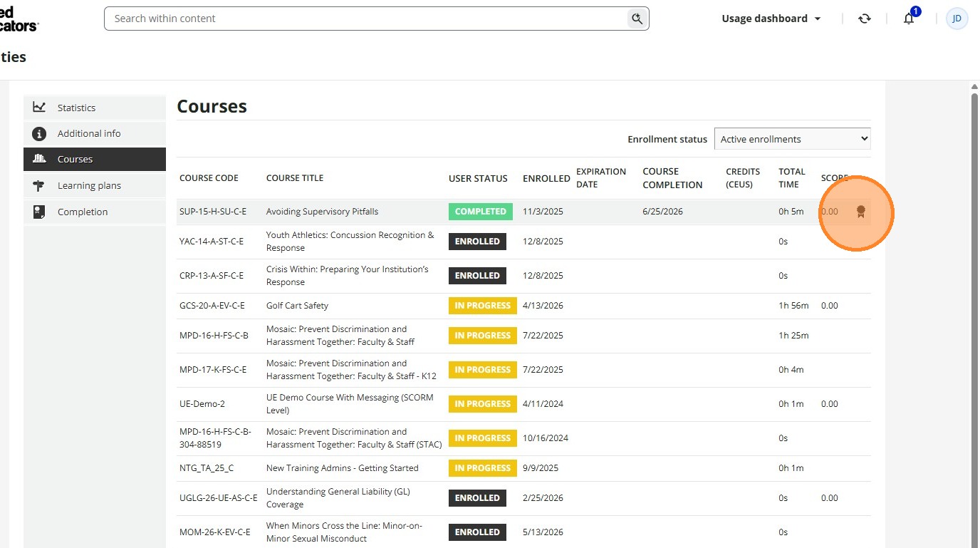Click the Mosaic Faculty & Staff - K12 title
The height and width of the screenshot is (548, 980).
tap(351, 370)
